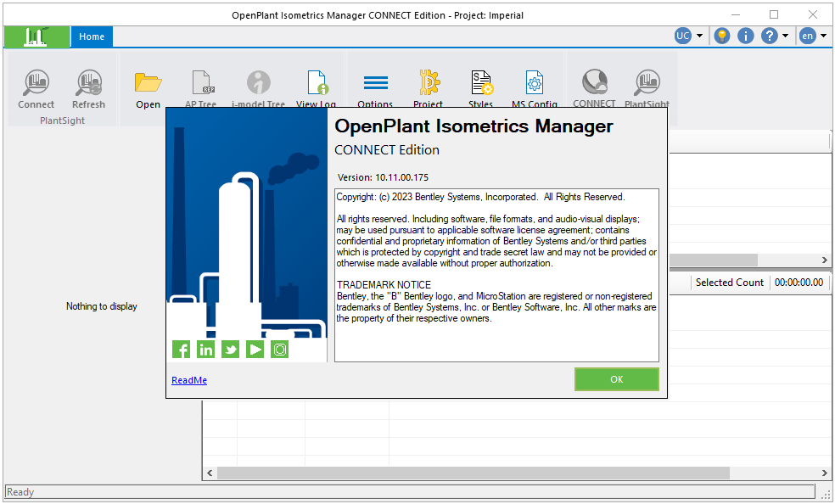
Task: Open the LinkedIn link icon
Action: 205,350
